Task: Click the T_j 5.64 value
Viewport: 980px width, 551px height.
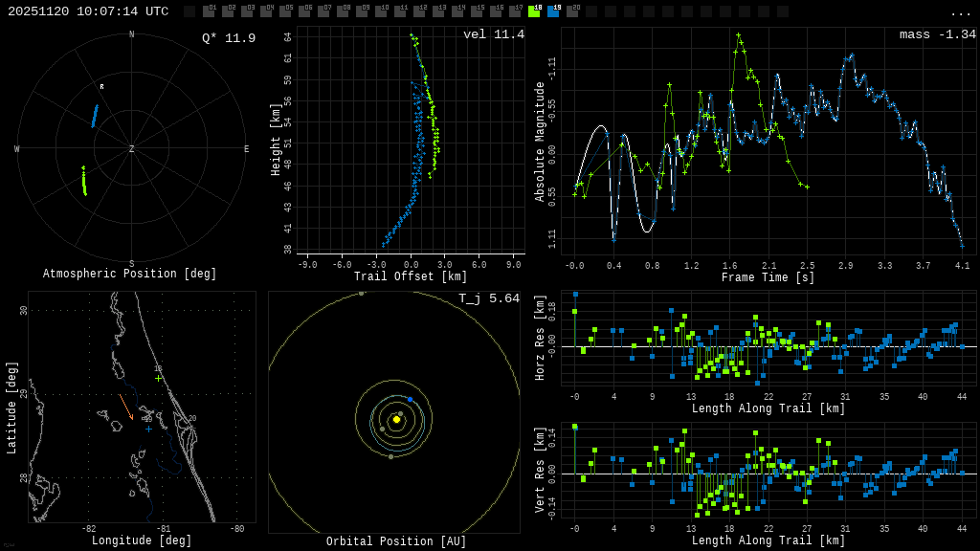Action: pyautogui.click(x=488, y=299)
